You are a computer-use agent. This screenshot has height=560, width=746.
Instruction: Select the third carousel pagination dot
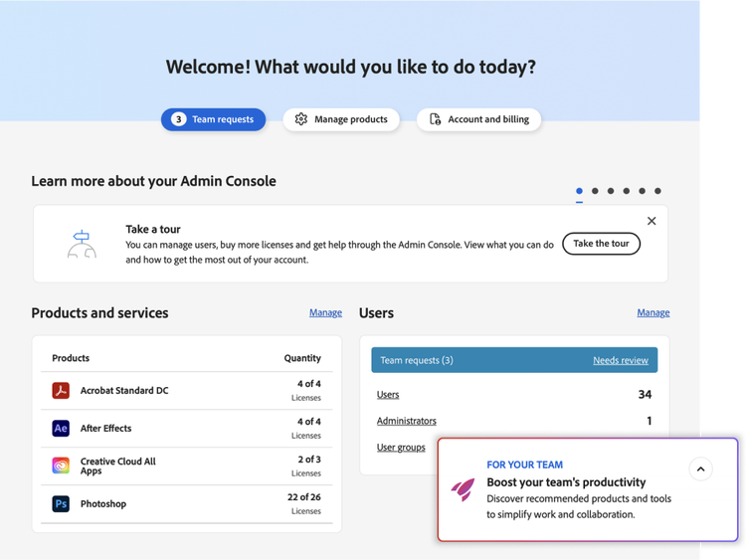pyautogui.click(x=611, y=191)
